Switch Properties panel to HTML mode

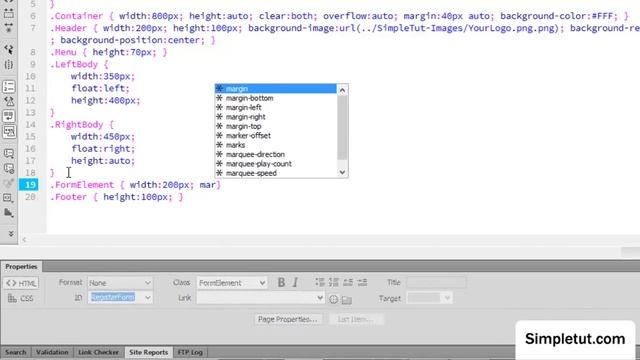coord(21,283)
